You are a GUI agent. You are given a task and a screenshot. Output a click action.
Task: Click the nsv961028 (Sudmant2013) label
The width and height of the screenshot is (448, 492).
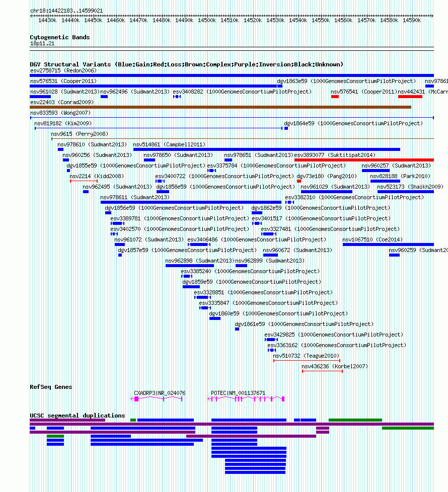click(65, 92)
